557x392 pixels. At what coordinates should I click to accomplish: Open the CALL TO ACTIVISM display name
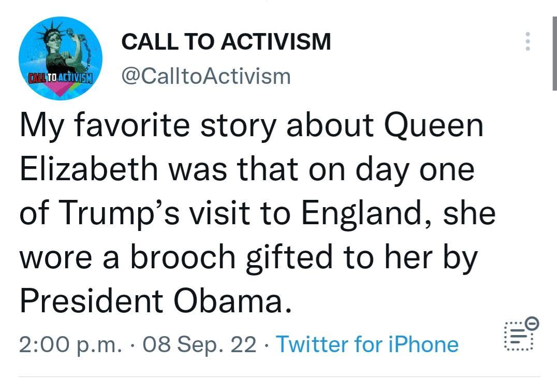coord(226,42)
